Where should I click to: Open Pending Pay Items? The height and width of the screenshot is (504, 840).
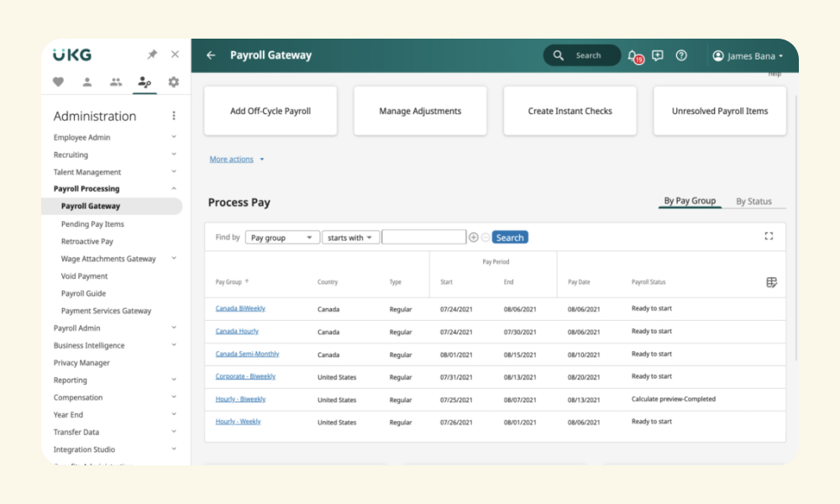pyautogui.click(x=92, y=224)
